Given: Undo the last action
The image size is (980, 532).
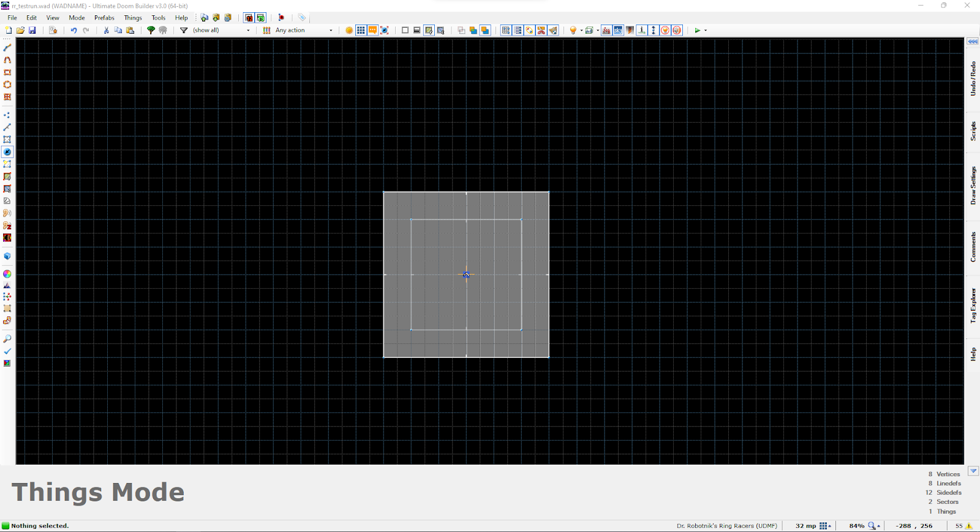Looking at the screenshot, I should tap(73, 30).
